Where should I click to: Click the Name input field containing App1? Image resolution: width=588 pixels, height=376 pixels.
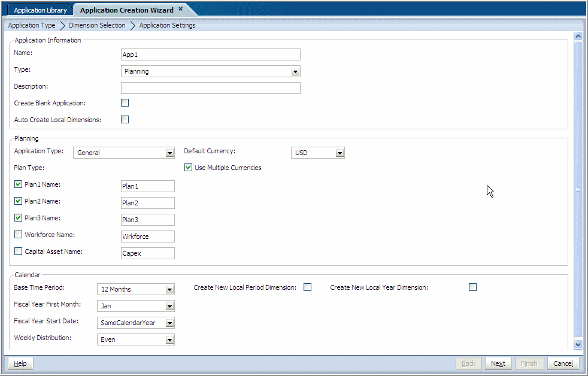pyautogui.click(x=210, y=54)
